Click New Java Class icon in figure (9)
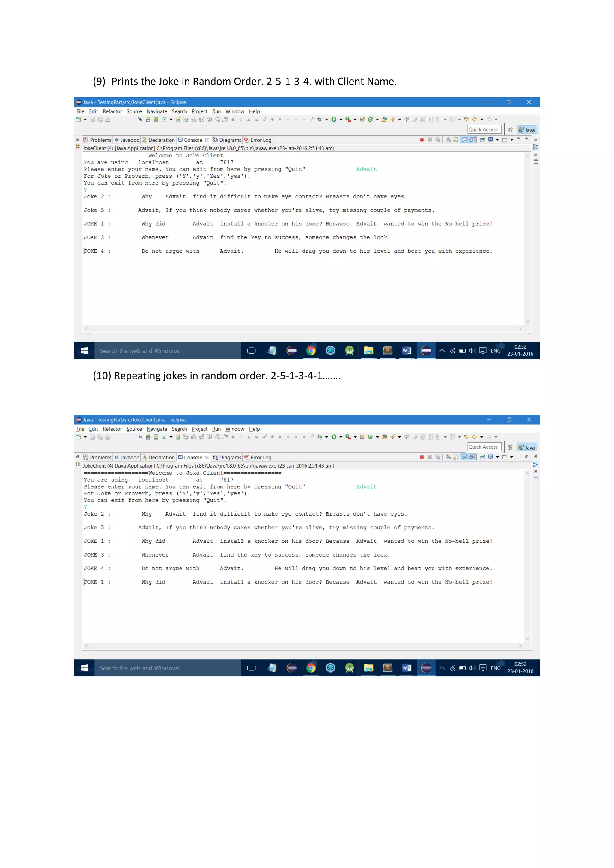The height and width of the screenshot is (868, 614). tap(371, 120)
